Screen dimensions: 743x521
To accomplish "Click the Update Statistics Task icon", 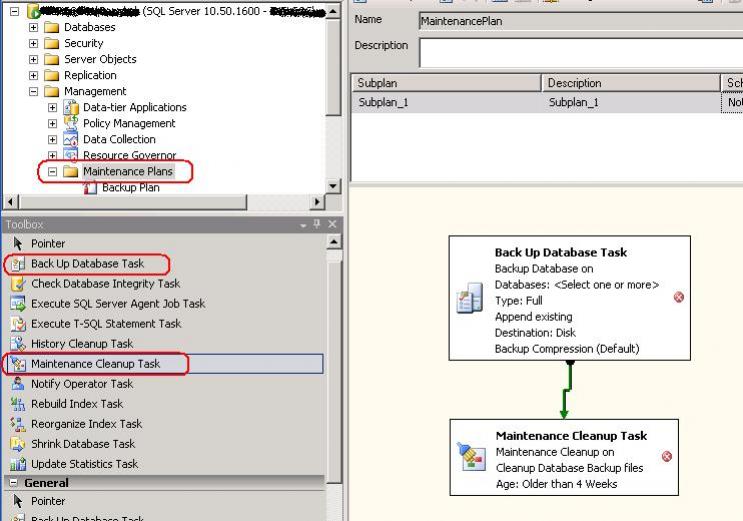I will pos(18,464).
